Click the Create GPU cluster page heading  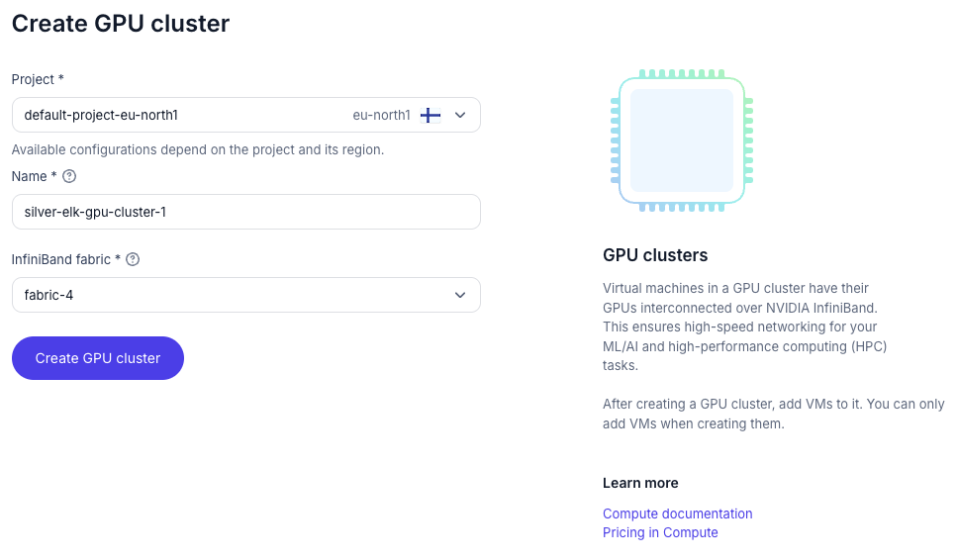point(121,24)
